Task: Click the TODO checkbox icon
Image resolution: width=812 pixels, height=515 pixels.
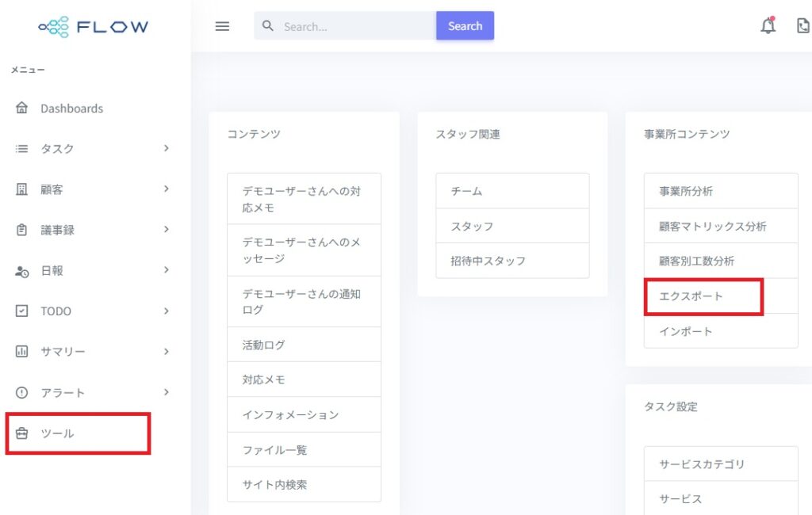Action: 21,311
